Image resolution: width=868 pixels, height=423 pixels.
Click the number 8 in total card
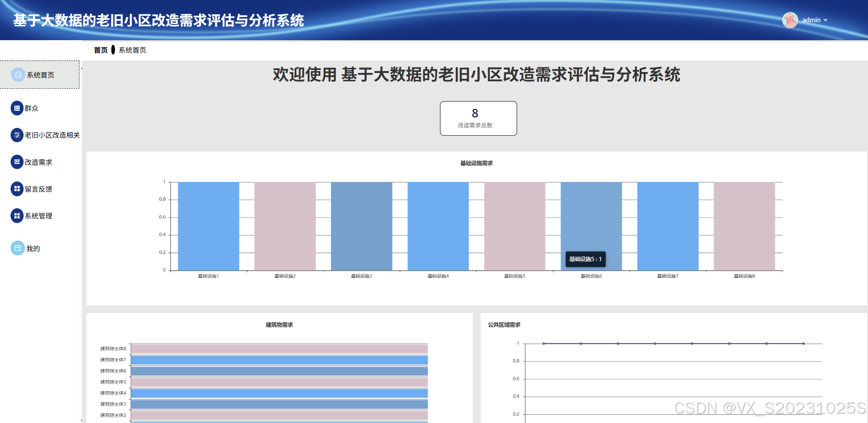tap(475, 114)
